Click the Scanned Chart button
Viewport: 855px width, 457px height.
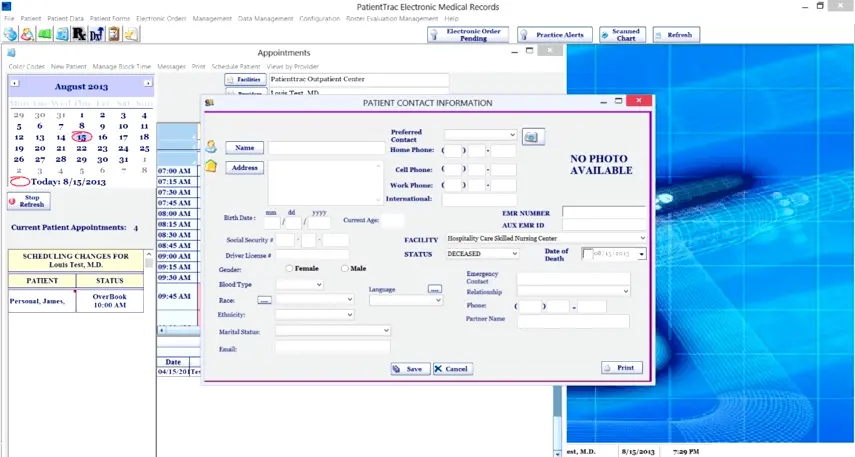coord(622,35)
